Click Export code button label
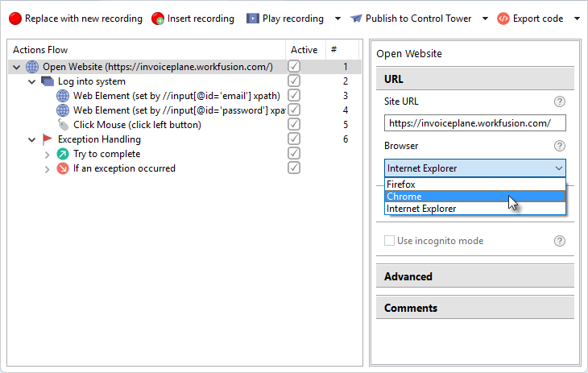 538,19
